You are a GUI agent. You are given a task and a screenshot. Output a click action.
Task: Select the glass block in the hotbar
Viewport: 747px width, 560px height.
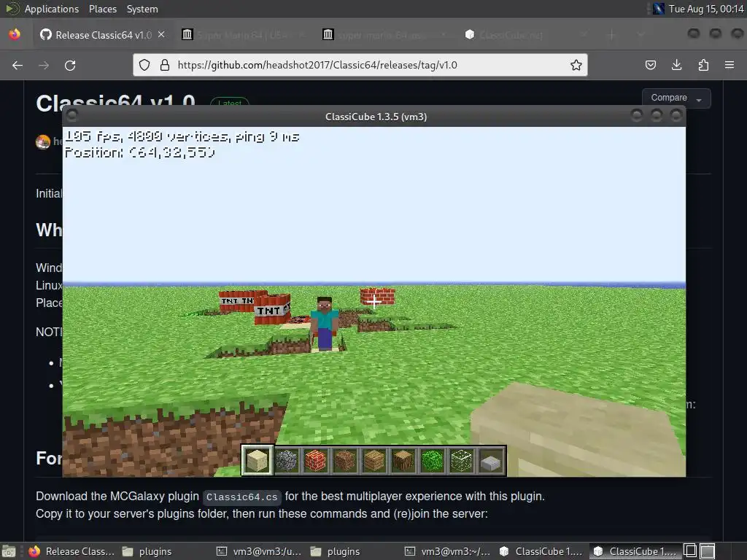[x=461, y=461]
